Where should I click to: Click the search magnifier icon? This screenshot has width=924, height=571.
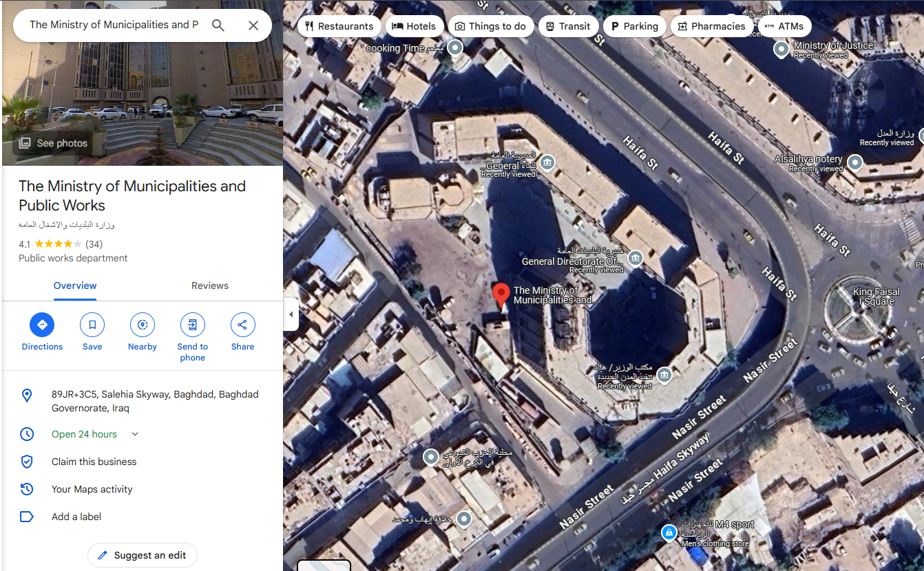point(218,25)
